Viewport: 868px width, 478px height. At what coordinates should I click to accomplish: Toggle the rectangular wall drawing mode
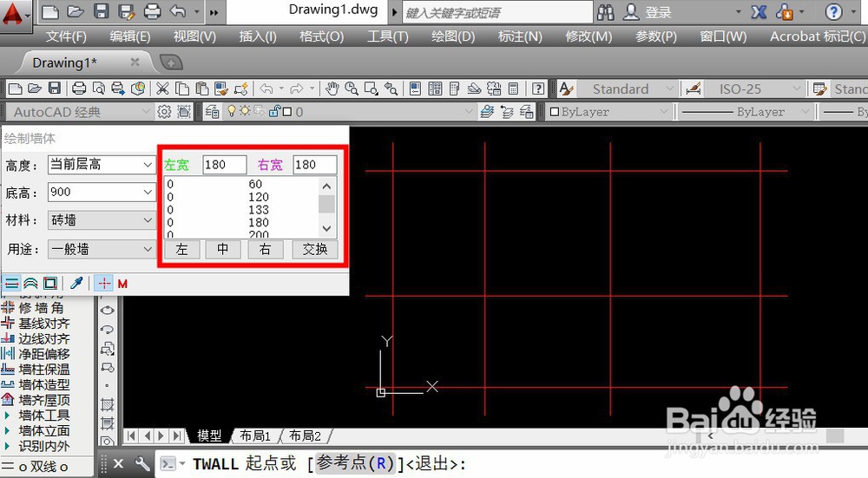point(49,284)
